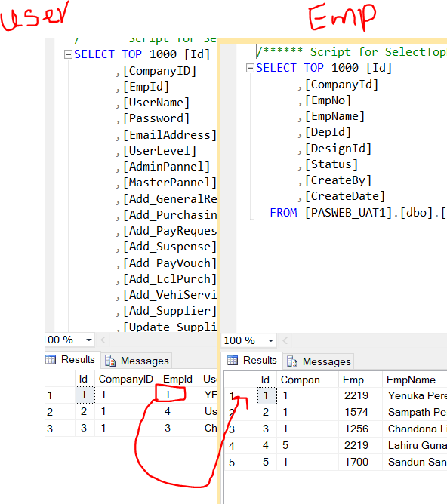Click EmpNo 2219 in the Lahiru row
Viewport: 447px width, 504px height.
pos(360,445)
